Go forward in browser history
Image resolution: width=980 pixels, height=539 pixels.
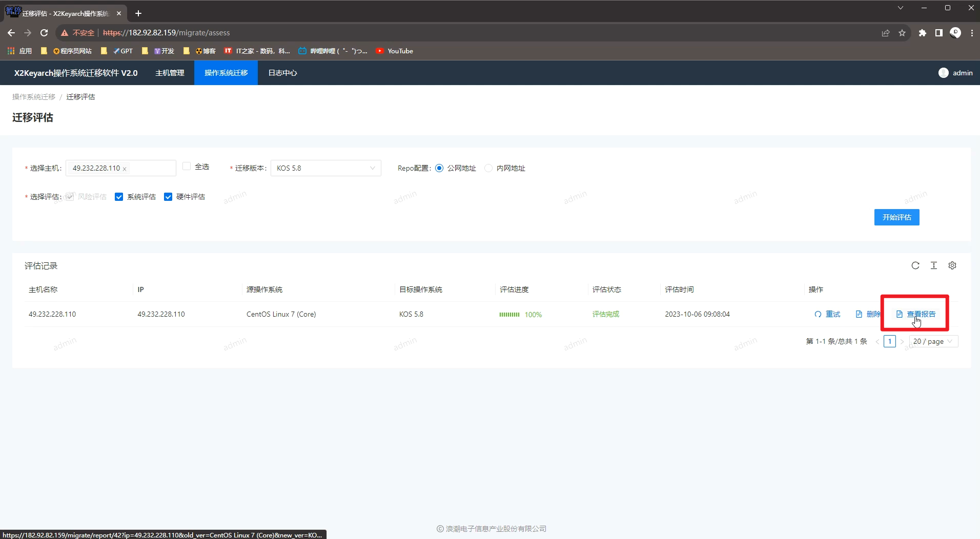pyautogui.click(x=28, y=33)
